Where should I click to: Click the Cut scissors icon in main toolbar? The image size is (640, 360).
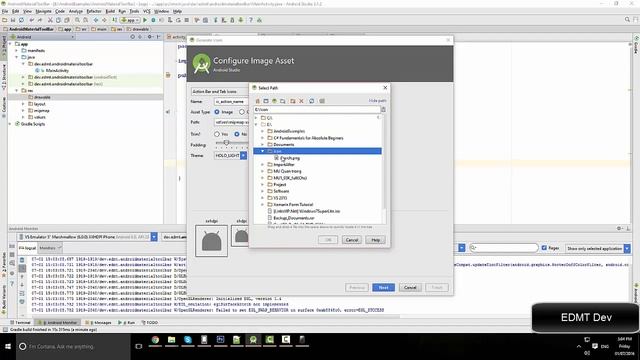[x=50, y=20]
